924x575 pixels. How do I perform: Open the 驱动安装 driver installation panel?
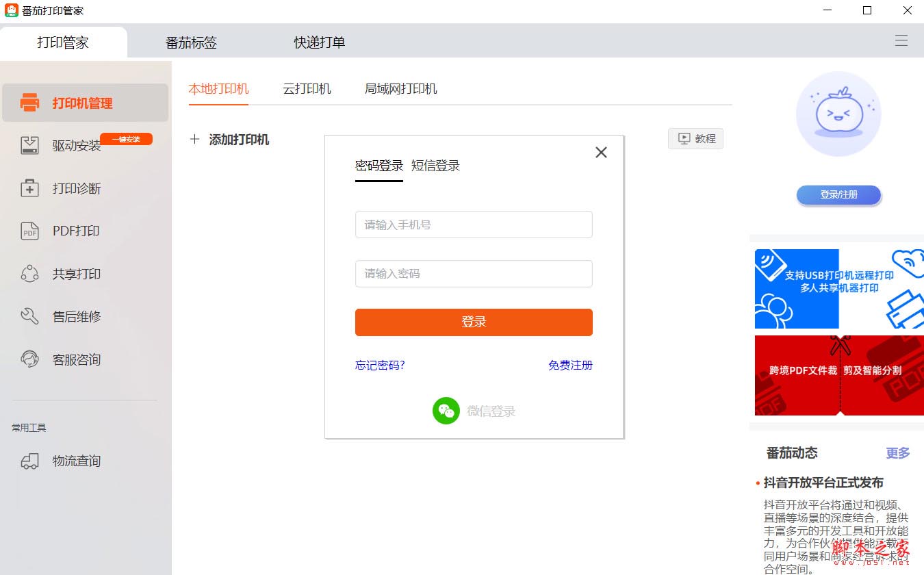[75, 145]
